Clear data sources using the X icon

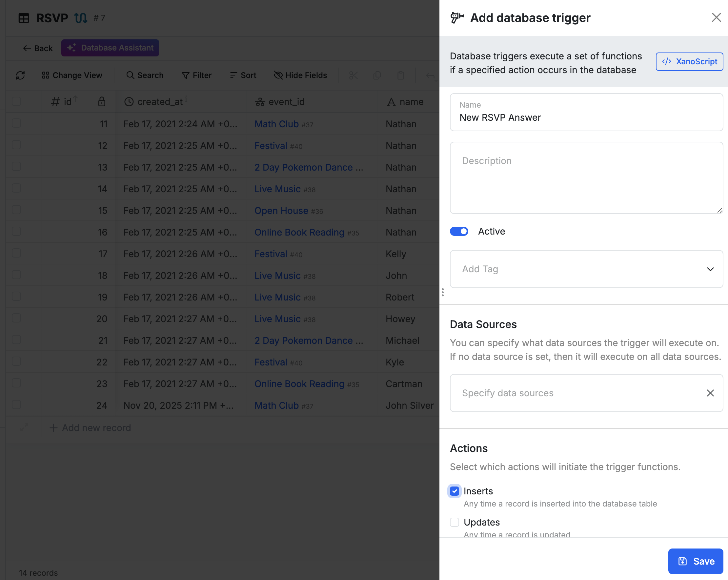[x=710, y=393]
